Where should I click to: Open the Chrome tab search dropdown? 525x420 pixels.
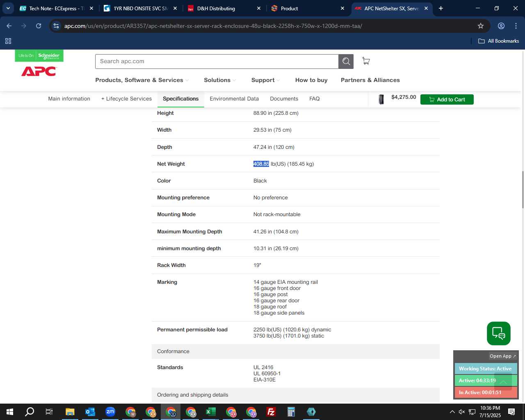(x=8, y=8)
